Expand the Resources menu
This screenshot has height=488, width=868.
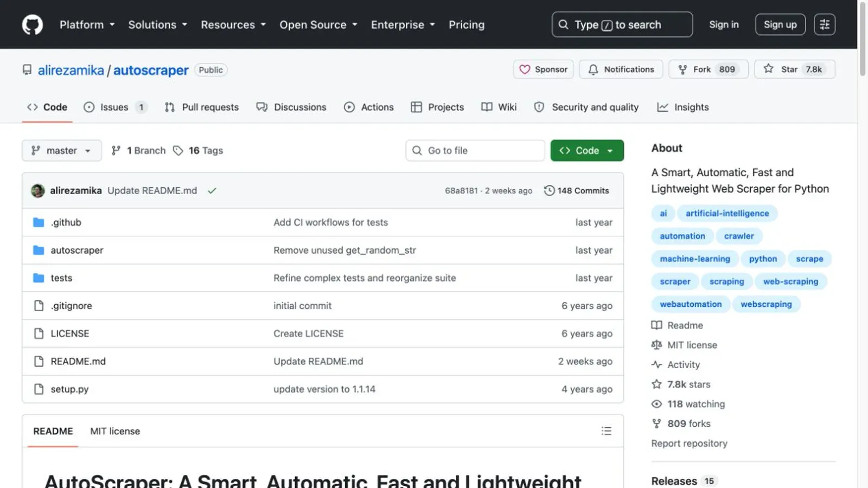point(233,25)
